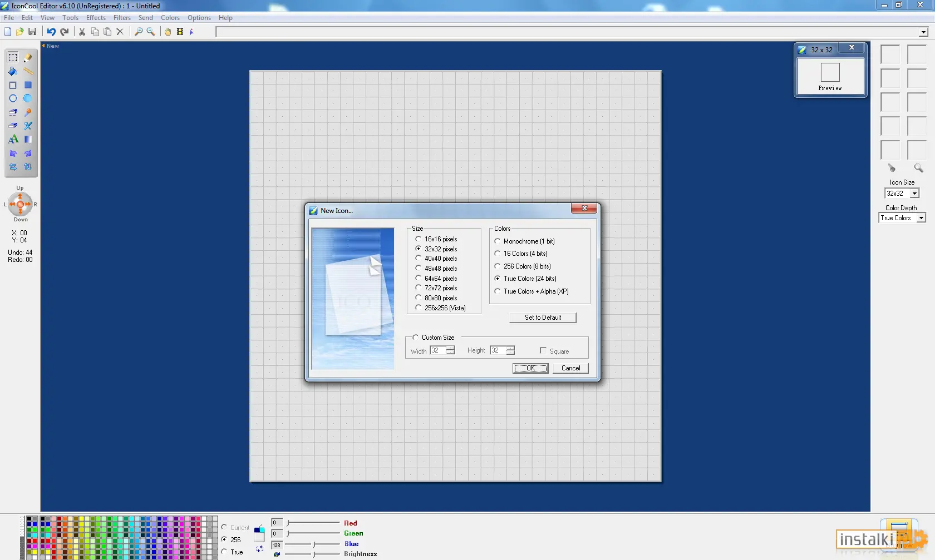Select the rectangular marquee selection tool
The width and height of the screenshot is (935, 560).
(13, 57)
